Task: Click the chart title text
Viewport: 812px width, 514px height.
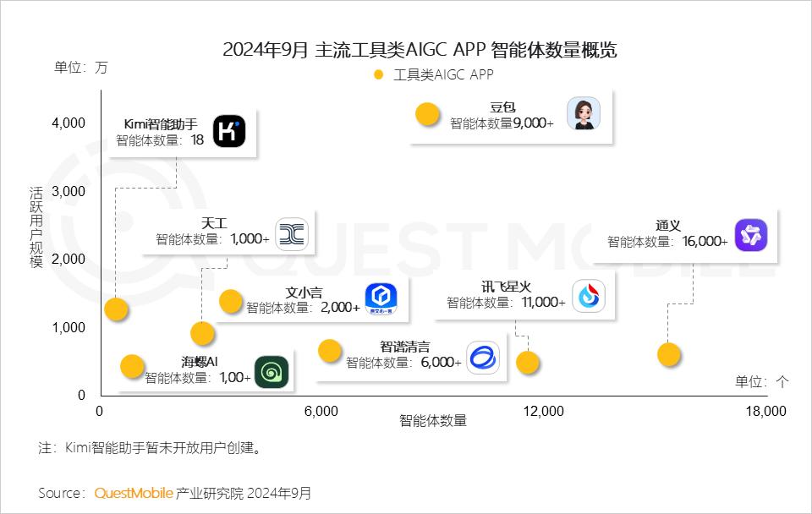Action: 421,49
